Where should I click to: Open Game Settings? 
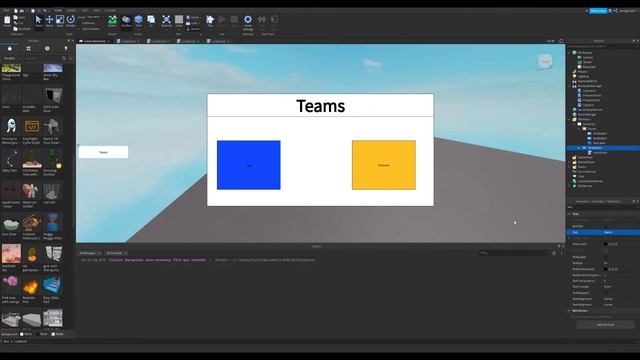248,22
